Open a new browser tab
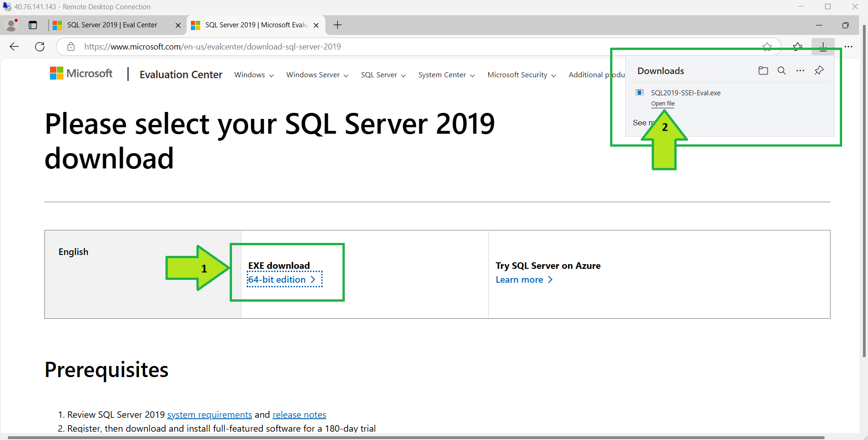 [x=337, y=25]
